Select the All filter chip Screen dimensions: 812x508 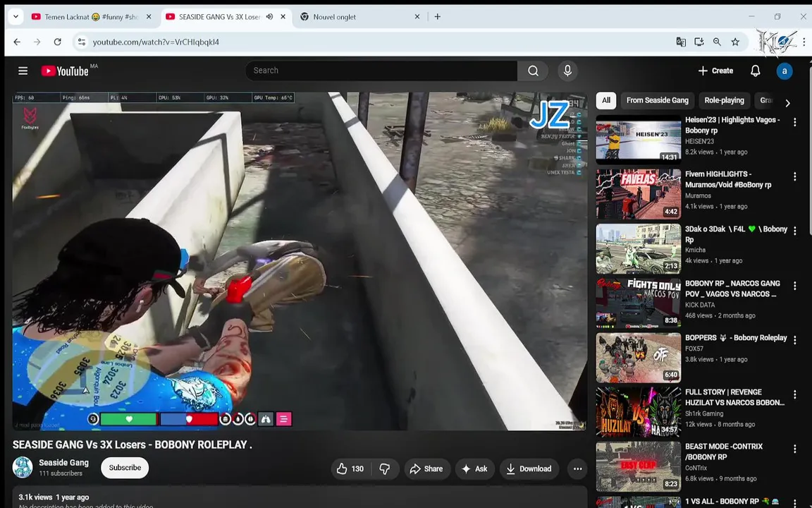pyautogui.click(x=606, y=101)
